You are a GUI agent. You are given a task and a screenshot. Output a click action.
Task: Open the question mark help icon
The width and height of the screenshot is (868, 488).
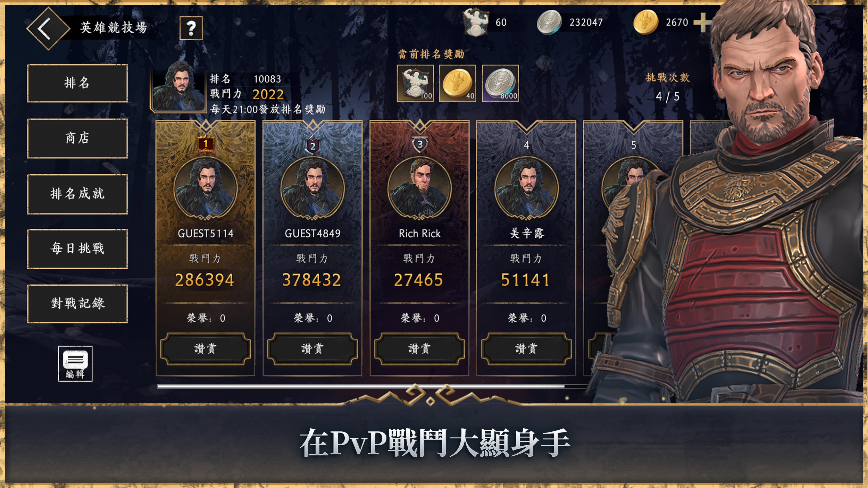click(191, 28)
